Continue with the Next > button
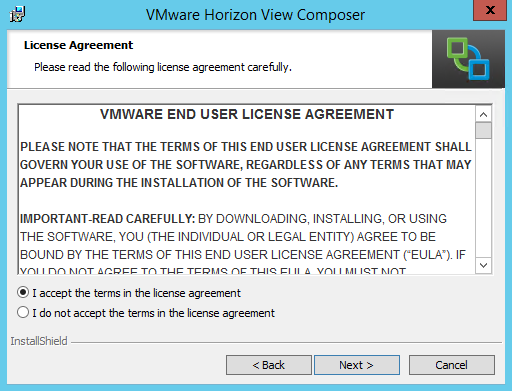 [x=357, y=365]
